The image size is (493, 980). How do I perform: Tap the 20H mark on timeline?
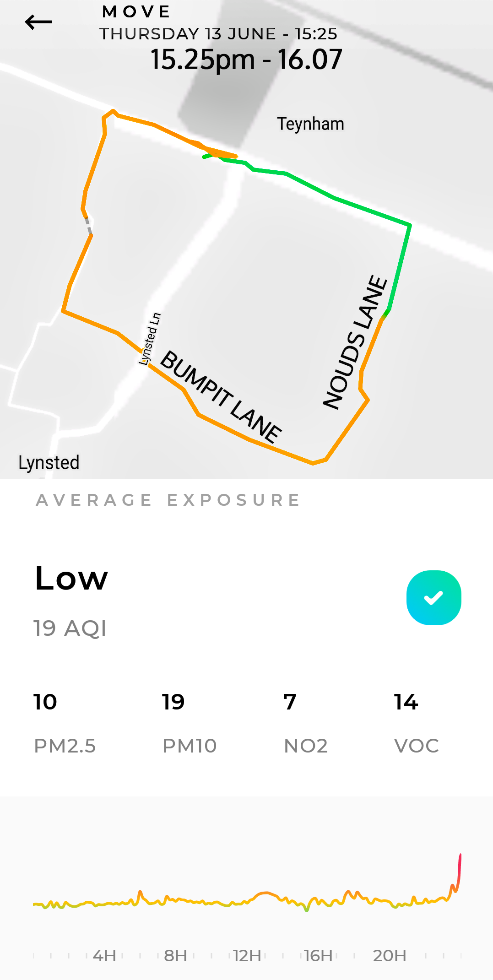pyautogui.click(x=390, y=956)
